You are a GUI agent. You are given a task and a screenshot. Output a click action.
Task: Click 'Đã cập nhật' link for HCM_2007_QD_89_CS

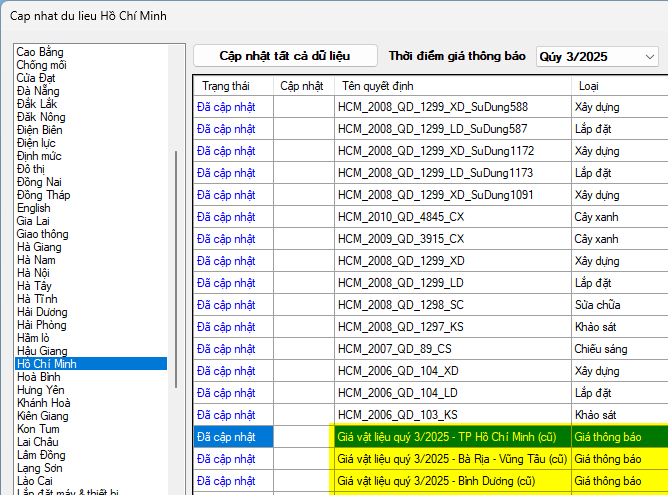(x=226, y=349)
